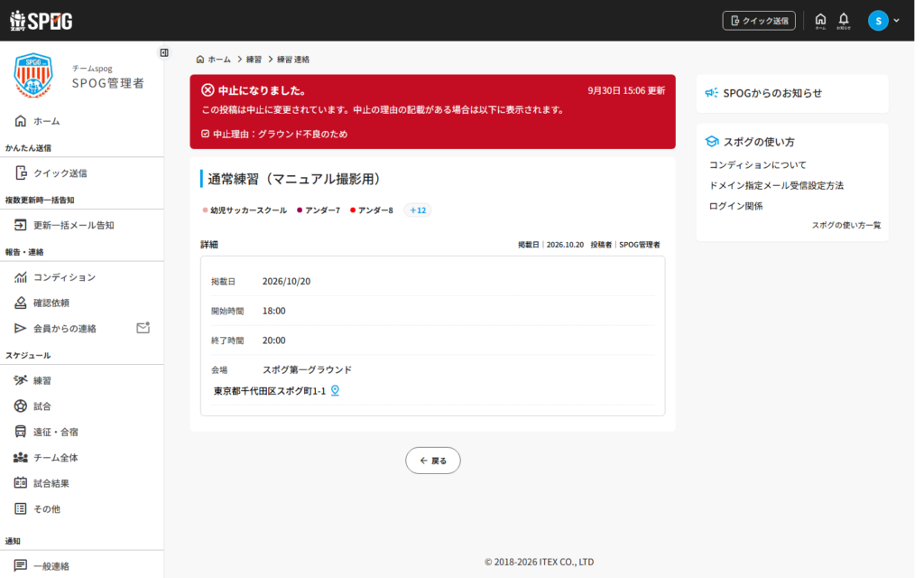The height and width of the screenshot is (578, 924).
Task: Click the クイック送信 header button
Action: pos(758,21)
